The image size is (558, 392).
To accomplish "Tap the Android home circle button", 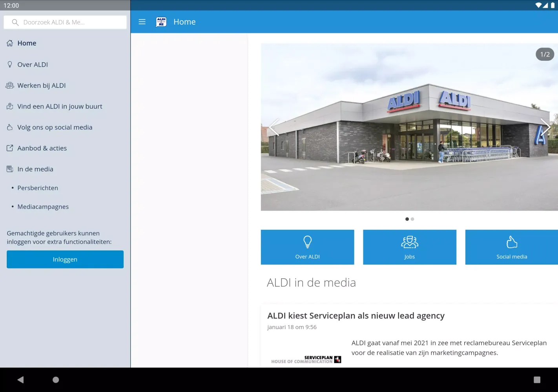I will [x=56, y=379].
